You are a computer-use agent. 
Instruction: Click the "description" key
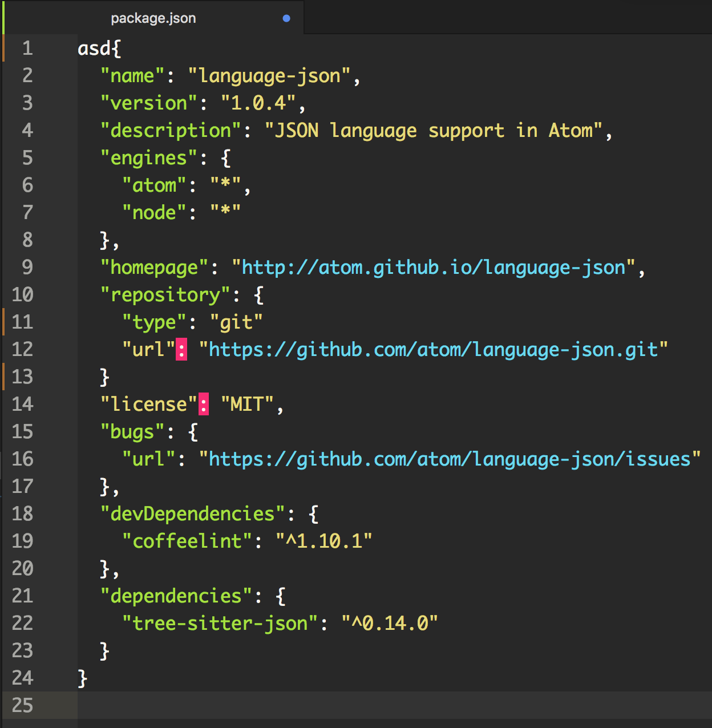[x=171, y=131]
